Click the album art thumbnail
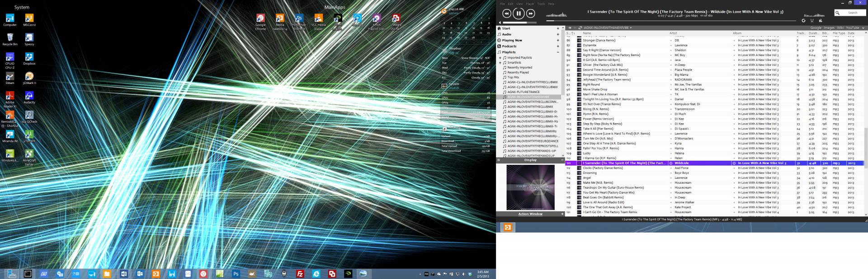The width and height of the screenshot is (868, 279). tap(530, 187)
